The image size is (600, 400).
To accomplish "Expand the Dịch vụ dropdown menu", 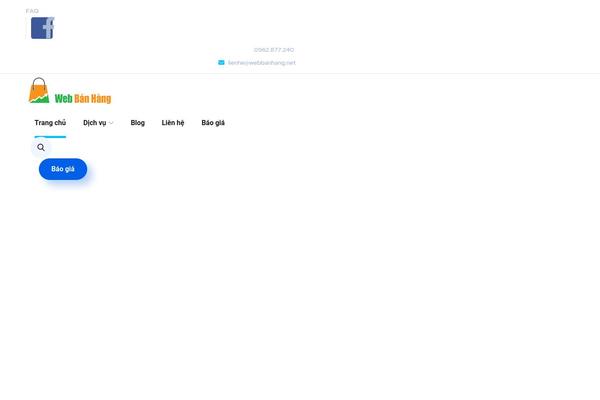I will pos(98,123).
